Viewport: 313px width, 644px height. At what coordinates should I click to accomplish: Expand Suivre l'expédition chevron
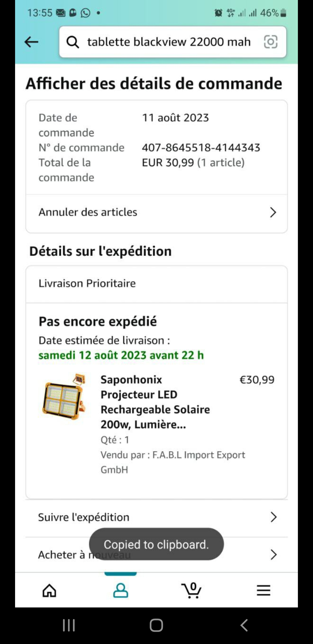[273, 517]
